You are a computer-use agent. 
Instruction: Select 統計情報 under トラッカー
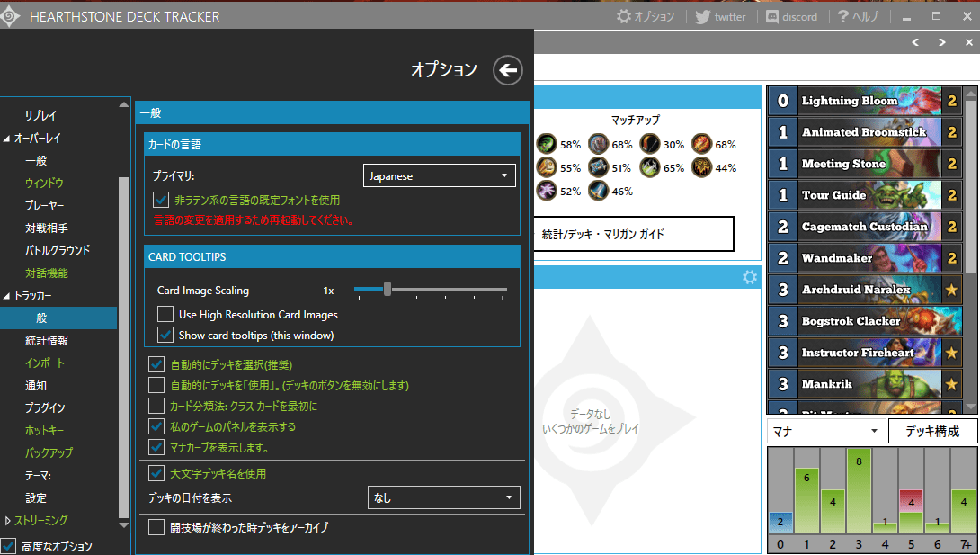[46, 340]
